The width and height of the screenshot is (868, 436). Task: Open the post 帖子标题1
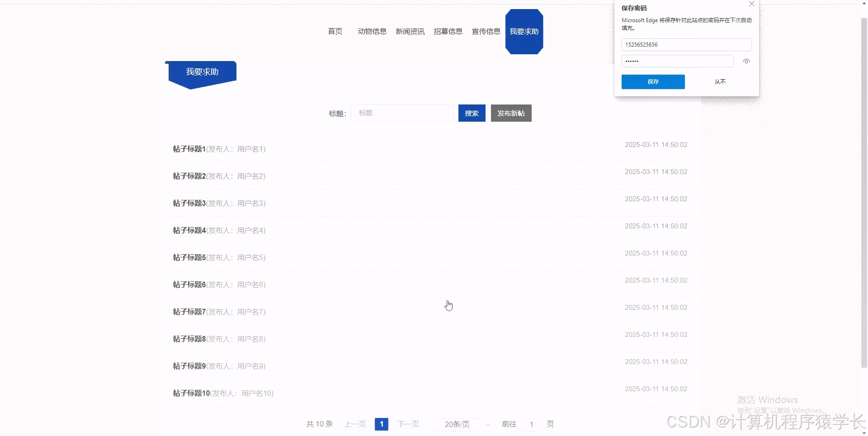pos(189,149)
